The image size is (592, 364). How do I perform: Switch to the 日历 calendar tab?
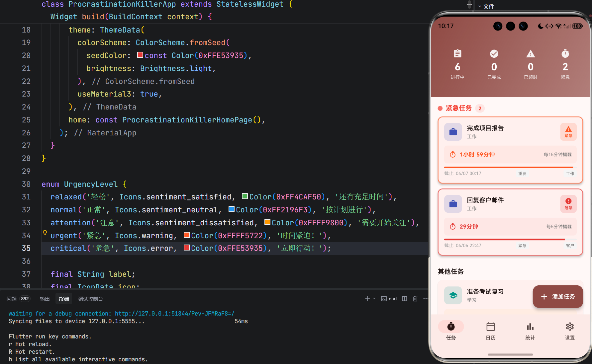click(490, 331)
